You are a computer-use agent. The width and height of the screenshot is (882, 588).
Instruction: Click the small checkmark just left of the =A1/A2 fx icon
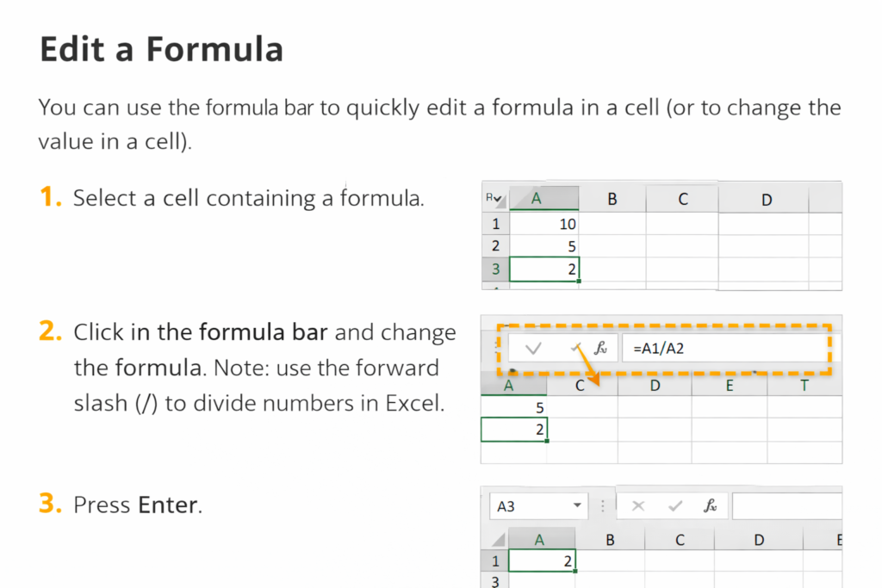click(575, 347)
